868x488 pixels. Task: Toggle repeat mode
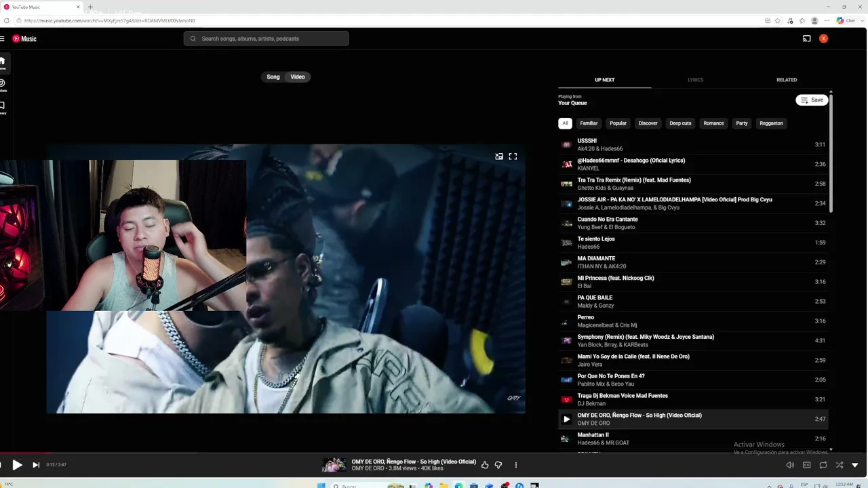(x=823, y=465)
